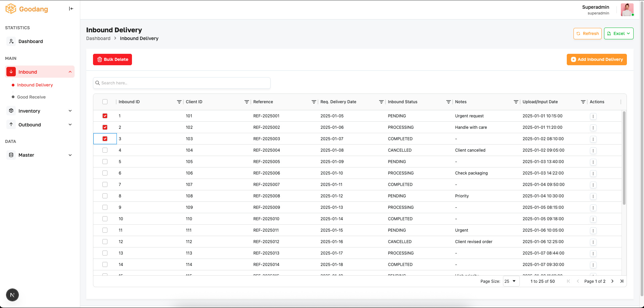The width and height of the screenshot is (644, 308).
Task: Open the row actions menu for REF-2025001
Action: (x=593, y=116)
